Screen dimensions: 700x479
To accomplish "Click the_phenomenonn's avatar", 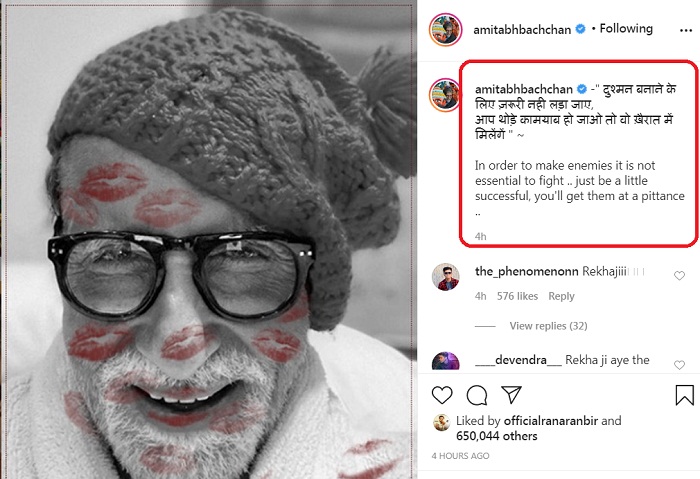I will coord(446,277).
